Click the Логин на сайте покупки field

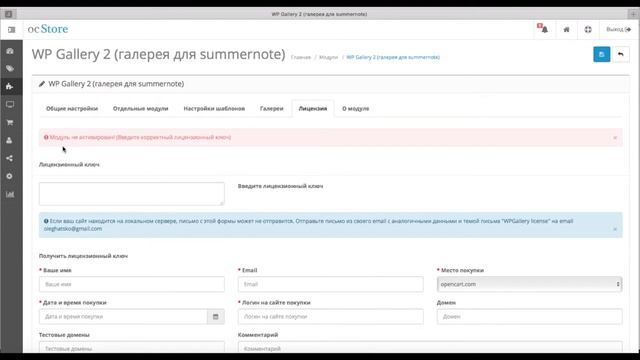(x=331, y=316)
